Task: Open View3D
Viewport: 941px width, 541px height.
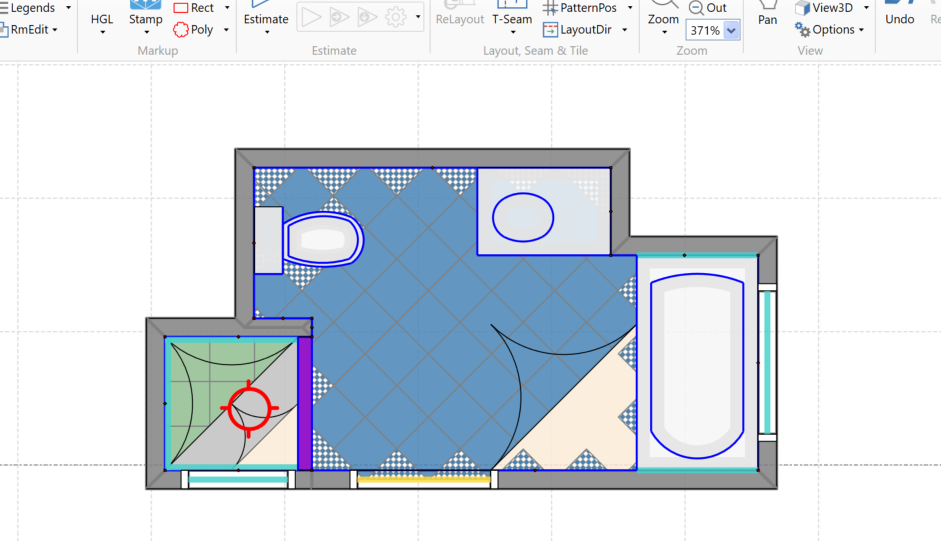Action: tap(824, 8)
